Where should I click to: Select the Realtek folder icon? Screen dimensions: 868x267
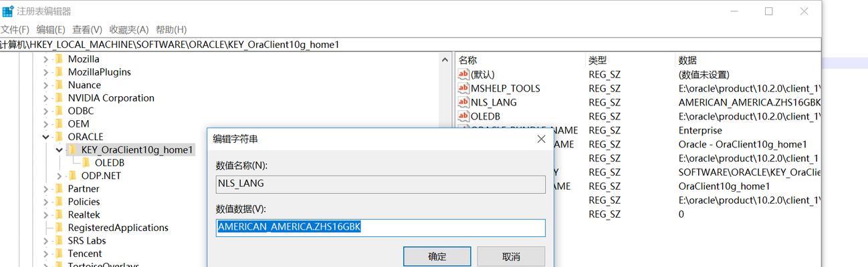pyautogui.click(x=59, y=214)
